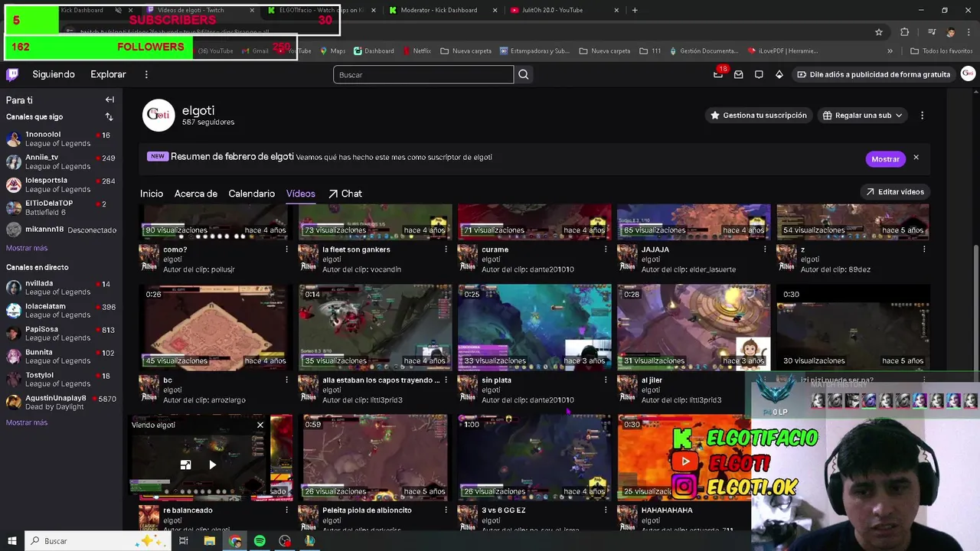The width and height of the screenshot is (980, 551).
Task: Open the elgoti channel avatar
Action: pyautogui.click(x=158, y=115)
